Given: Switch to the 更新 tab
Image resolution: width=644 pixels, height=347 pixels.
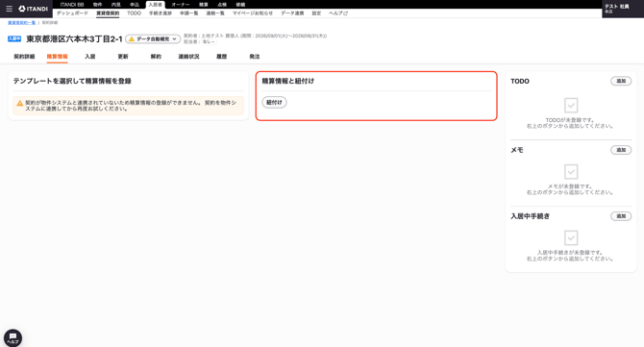Looking at the screenshot, I should 123,57.
